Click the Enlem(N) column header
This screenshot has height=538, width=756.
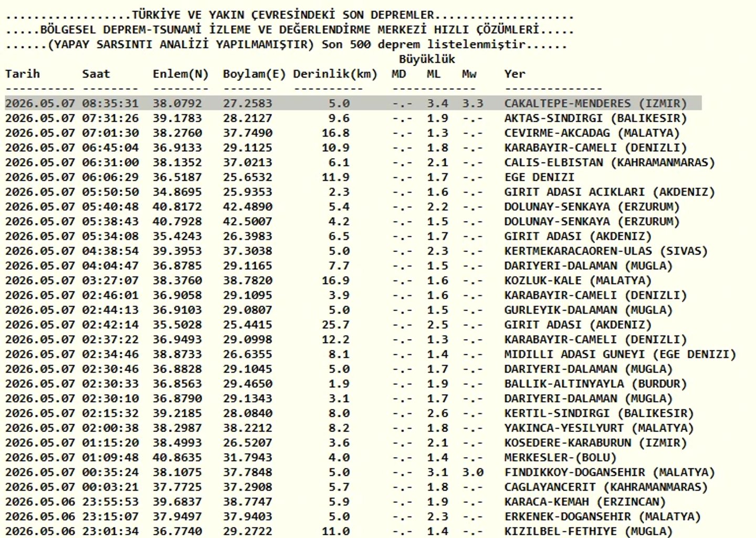[181, 74]
